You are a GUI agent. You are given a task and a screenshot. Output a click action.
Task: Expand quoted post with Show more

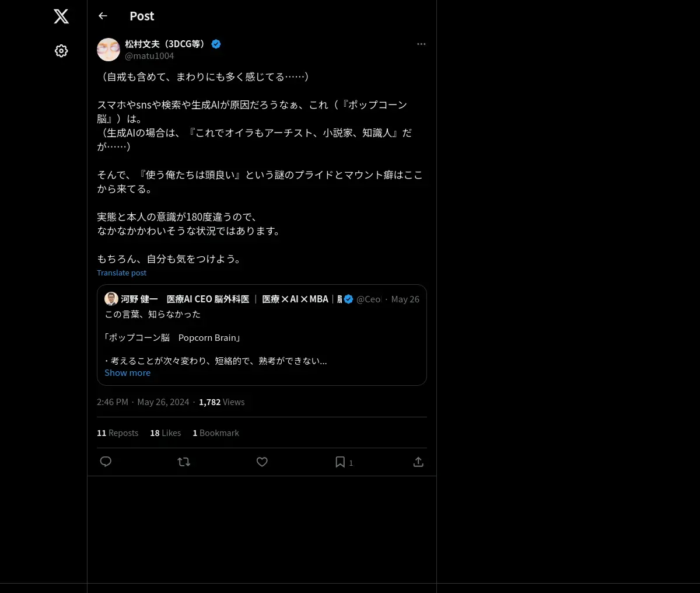127,373
